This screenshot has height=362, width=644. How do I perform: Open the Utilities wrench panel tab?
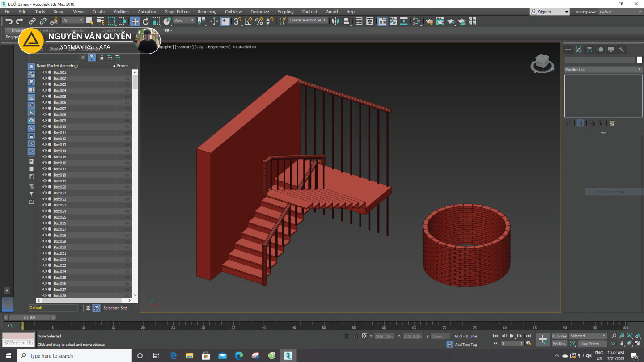[621, 50]
